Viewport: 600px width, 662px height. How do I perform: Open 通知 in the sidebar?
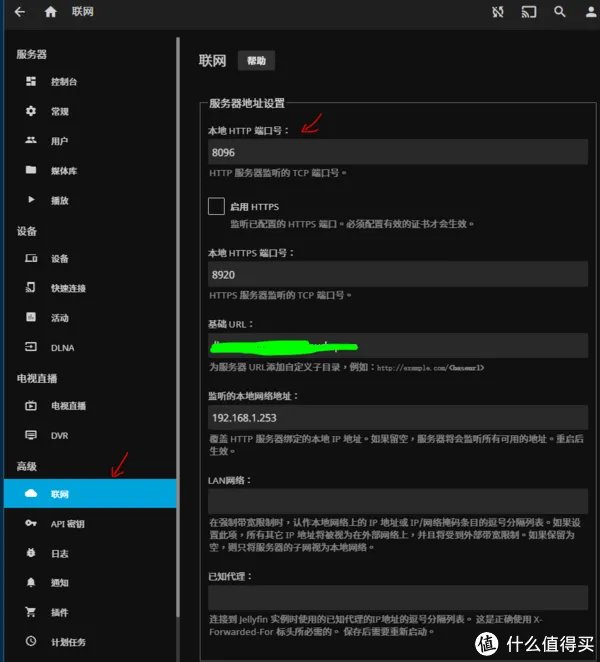[90, 583]
